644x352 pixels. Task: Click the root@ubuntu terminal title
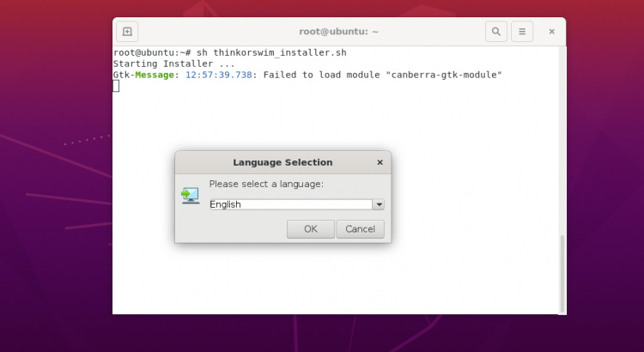pos(339,32)
